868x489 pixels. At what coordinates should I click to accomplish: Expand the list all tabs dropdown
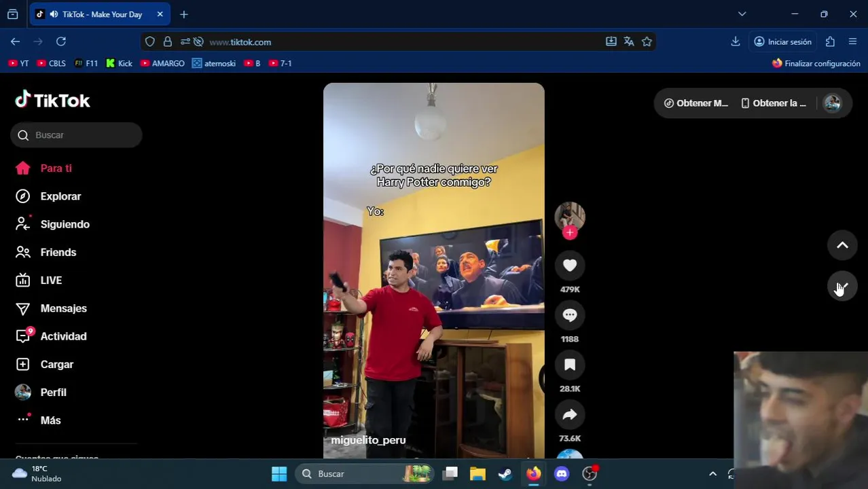click(x=742, y=14)
